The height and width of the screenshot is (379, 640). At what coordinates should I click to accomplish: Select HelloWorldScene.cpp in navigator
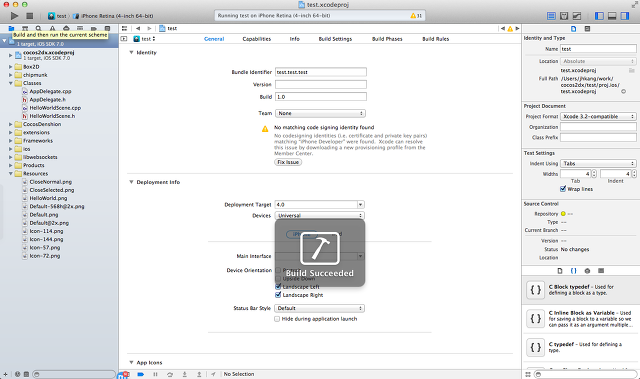coord(55,108)
